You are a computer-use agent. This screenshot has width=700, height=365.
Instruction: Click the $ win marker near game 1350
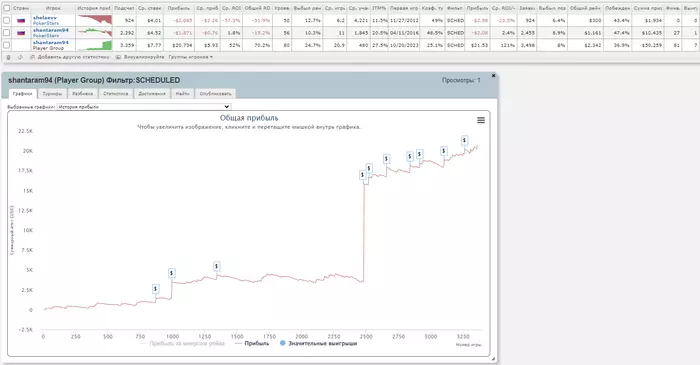tap(217, 266)
